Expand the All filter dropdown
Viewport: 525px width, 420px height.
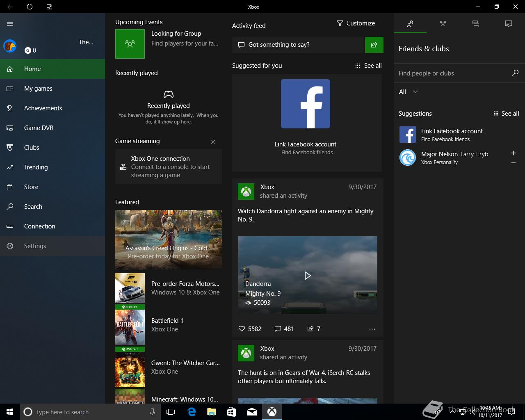tap(409, 92)
